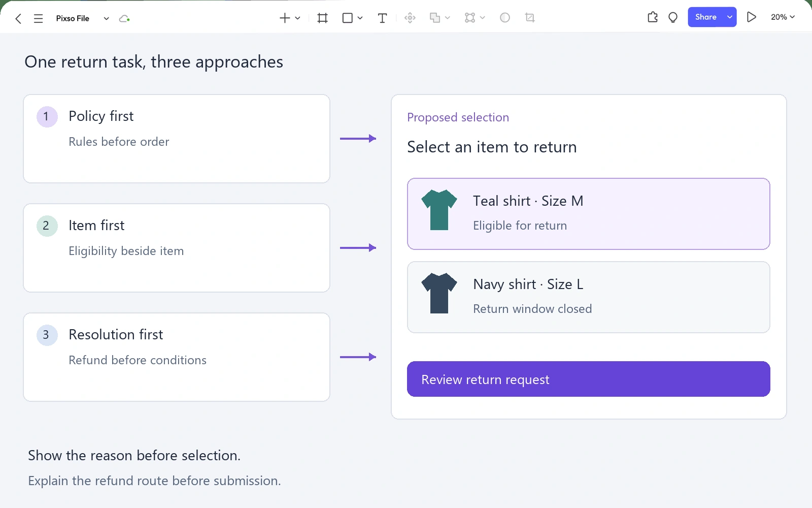This screenshot has height=508, width=812.
Task: Click the 'One return task, three approaches' heading
Action: point(154,62)
